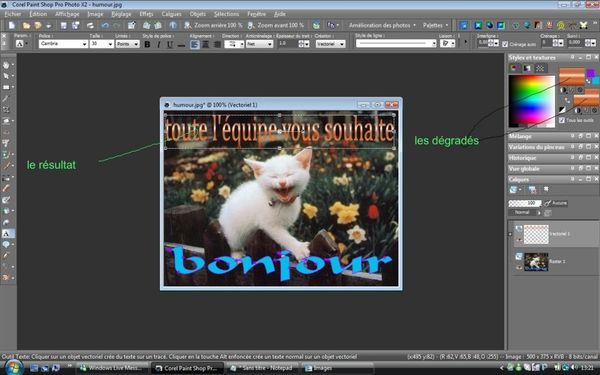Open the Sélections menu
Image resolution: width=600 pixels, height=375 pixels.
[227, 14]
